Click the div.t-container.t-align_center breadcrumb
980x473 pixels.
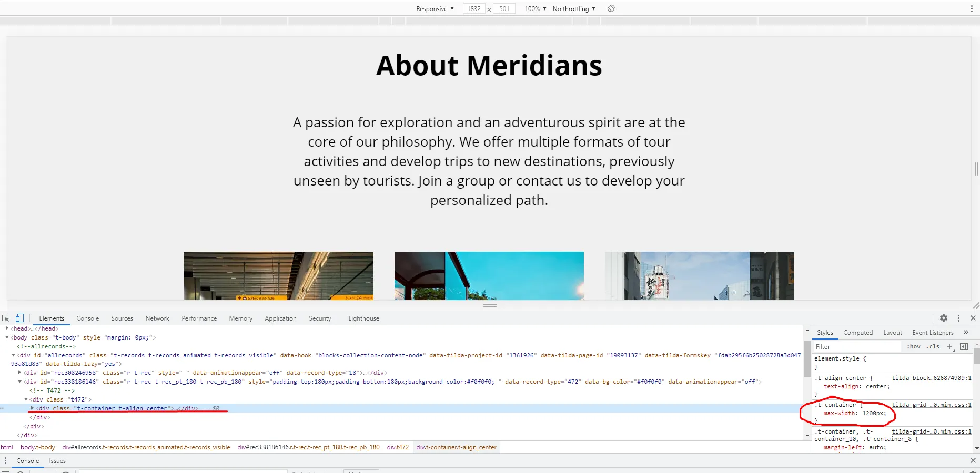[x=456, y=447]
